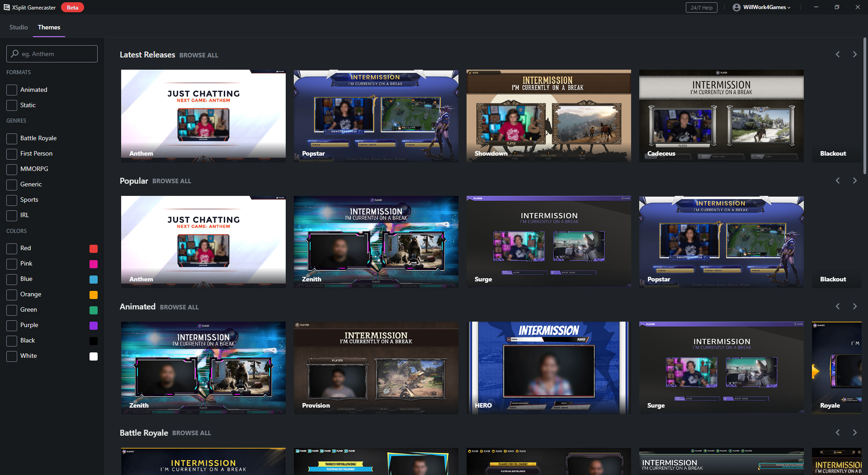Screen dimensions: 868x475
Task: Open Zenith theme in Popular row
Action: point(376,242)
